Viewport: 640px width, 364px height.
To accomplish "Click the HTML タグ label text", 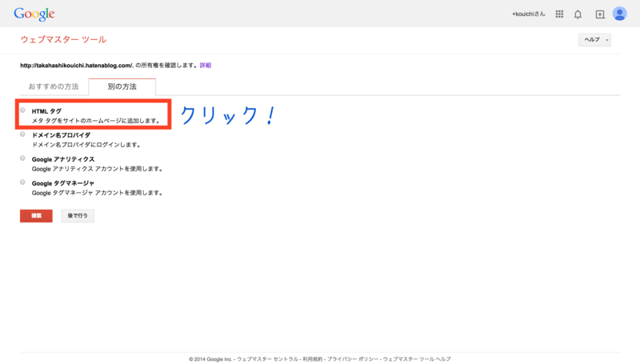I will click(x=46, y=111).
